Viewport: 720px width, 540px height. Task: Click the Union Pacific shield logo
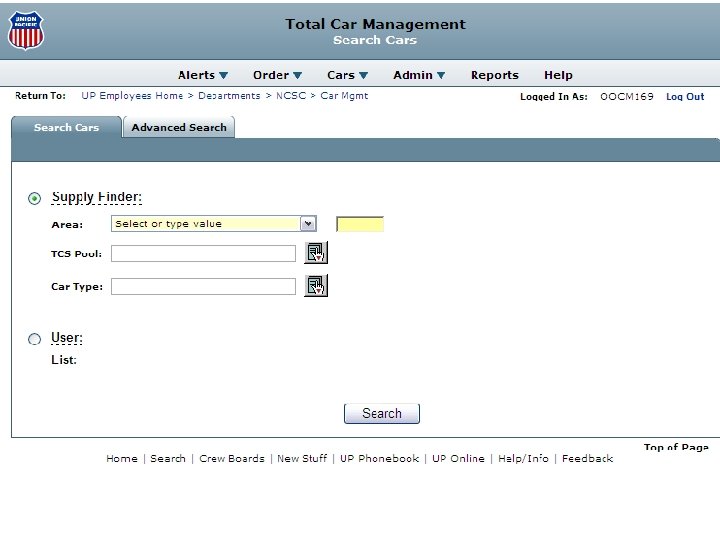point(26,30)
